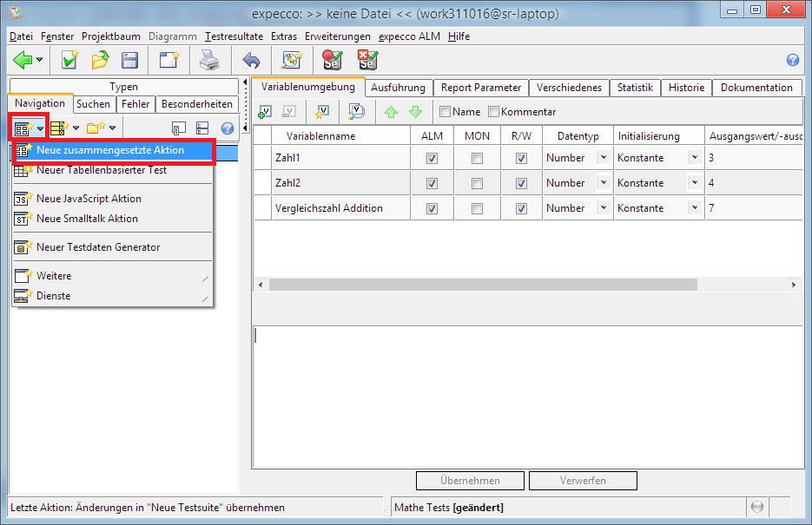
Task: Check the Kommentar checkbox
Action: coord(494,112)
